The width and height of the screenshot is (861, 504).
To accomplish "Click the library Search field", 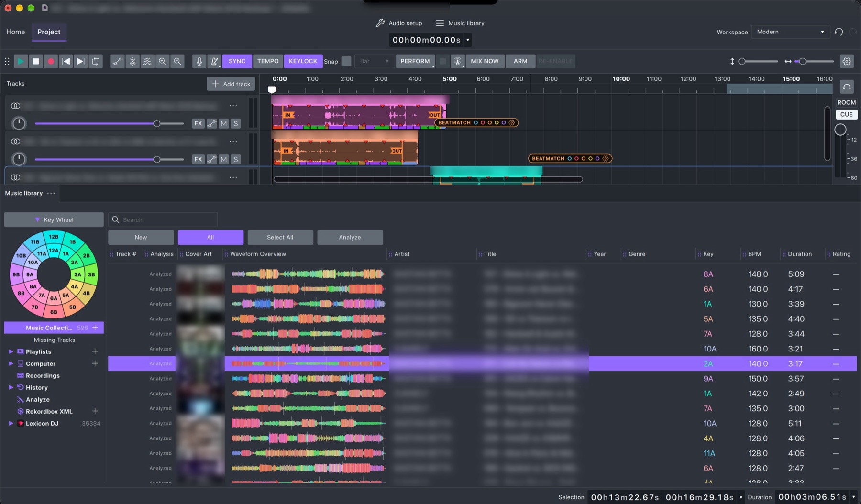I will [x=163, y=219].
